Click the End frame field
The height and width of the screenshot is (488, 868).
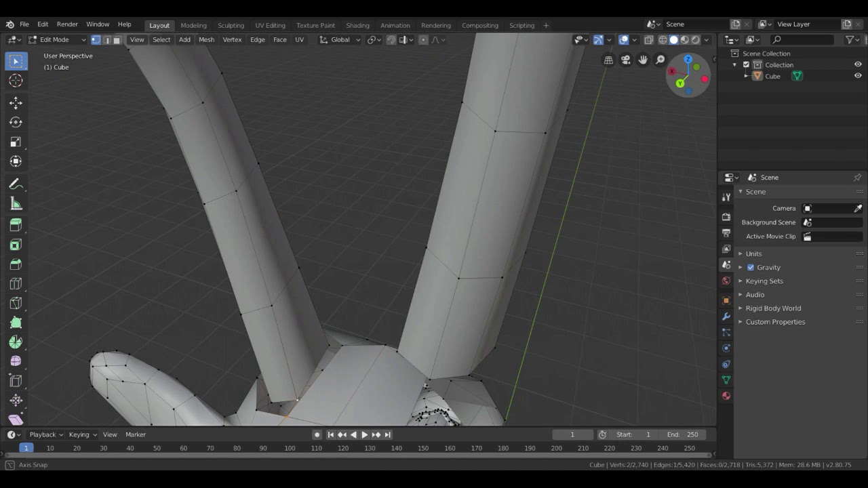(682, 434)
